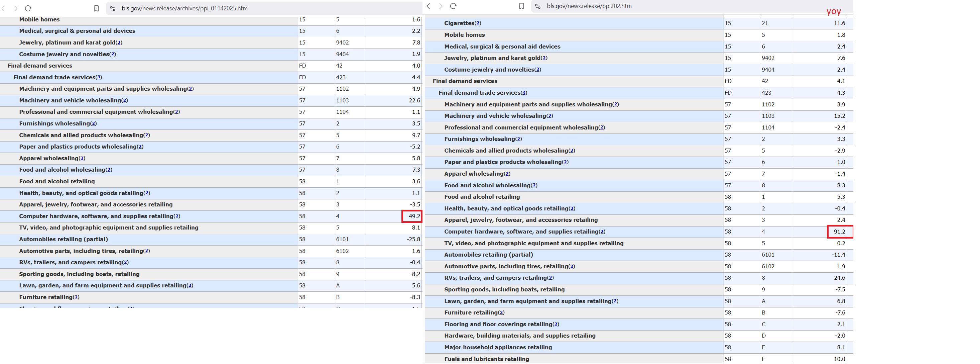
Task: Open footnote 2 link after left Apparel wholesaling
Action: pos(82,158)
